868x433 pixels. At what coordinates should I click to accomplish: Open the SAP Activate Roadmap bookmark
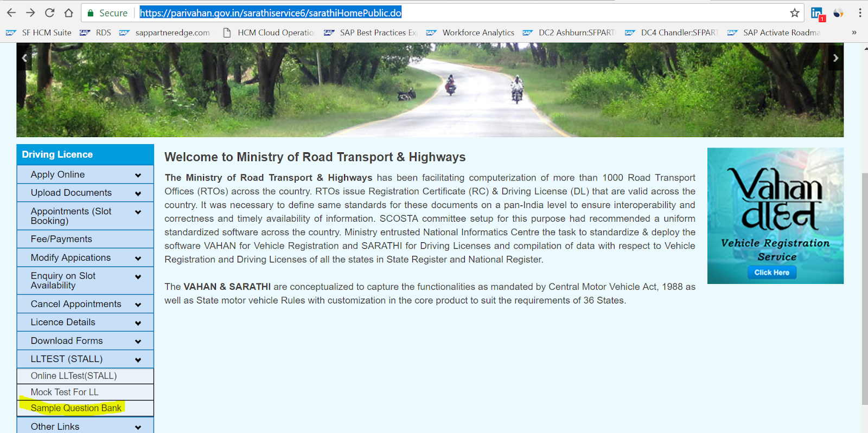(x=774, y=33)
